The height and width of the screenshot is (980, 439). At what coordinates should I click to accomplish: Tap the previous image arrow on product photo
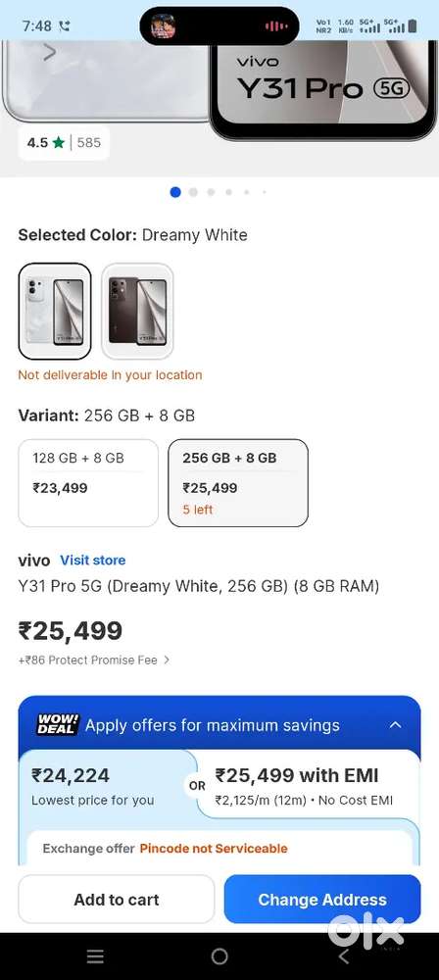pos(50,53)
